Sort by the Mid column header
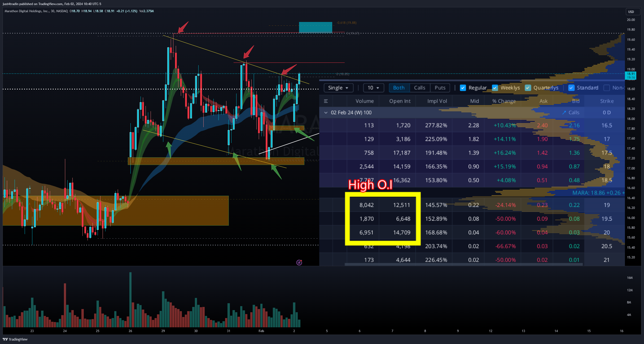The height and width of the screenshot is (344, 644). (475, 101)
